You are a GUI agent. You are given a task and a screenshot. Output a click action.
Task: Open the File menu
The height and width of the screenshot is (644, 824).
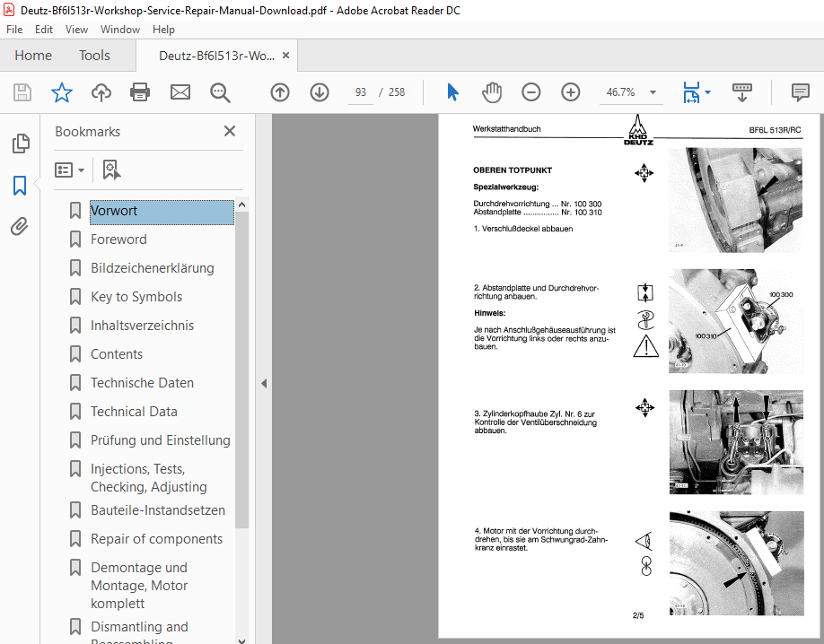point(14,30)
